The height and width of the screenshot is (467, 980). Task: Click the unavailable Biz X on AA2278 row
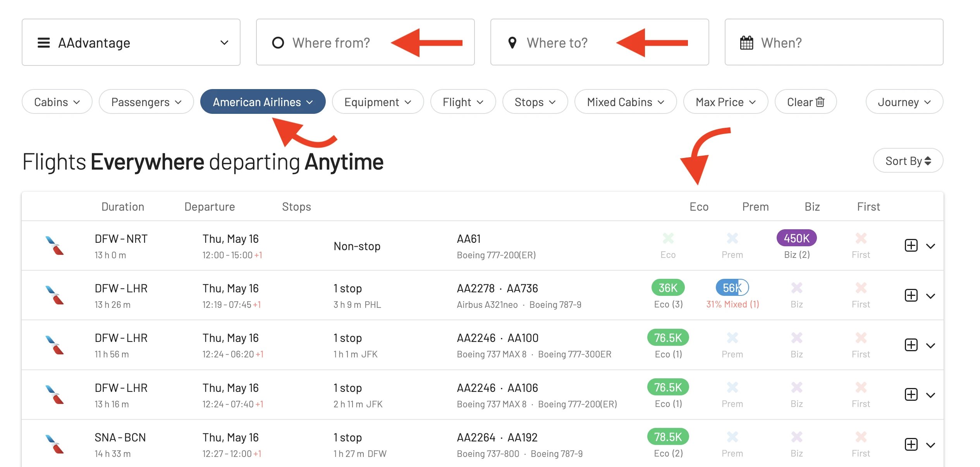(796, 287)
